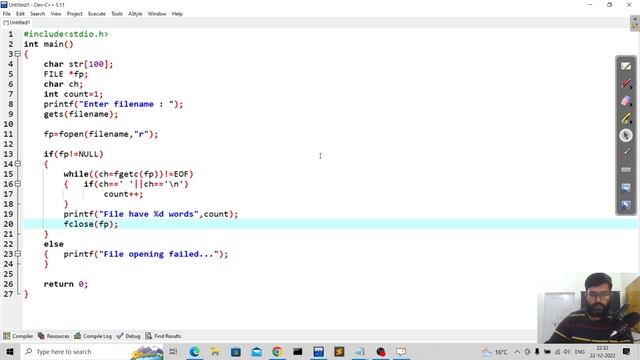Select the yellow highlighter annotation tool
Image resolution: width=640 pixels, height=360 pixels.
pos(626,118)
